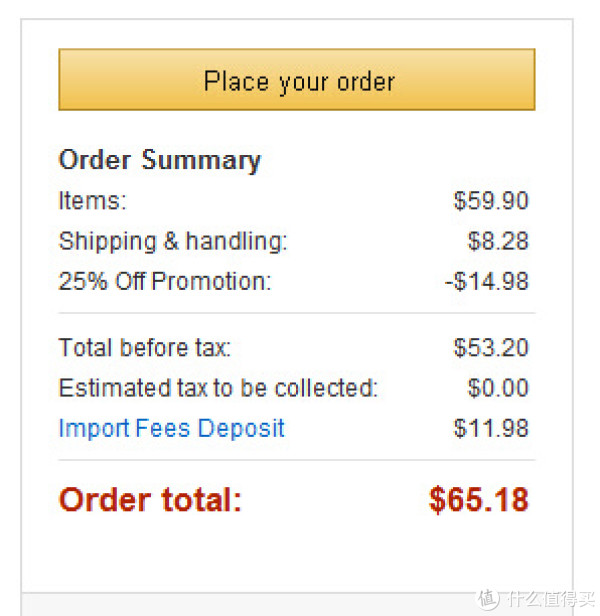Click the 什么值得买 watermark text
This screenshot has width=600, height=616.
[x=550, y=599]
